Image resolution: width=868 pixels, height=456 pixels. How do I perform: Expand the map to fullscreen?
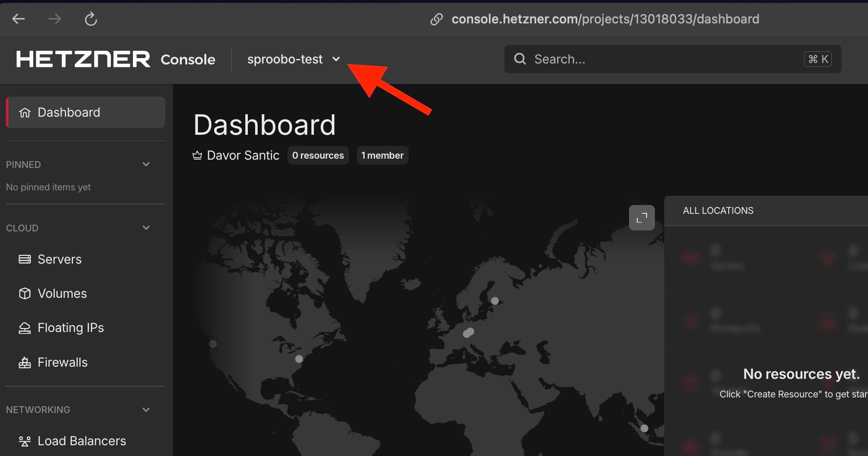coord(642,218)
